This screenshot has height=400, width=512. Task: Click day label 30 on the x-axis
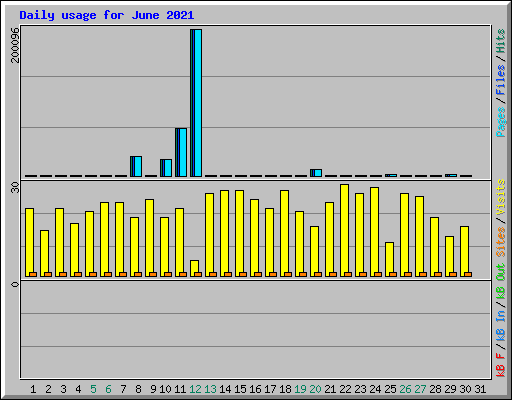465,389
